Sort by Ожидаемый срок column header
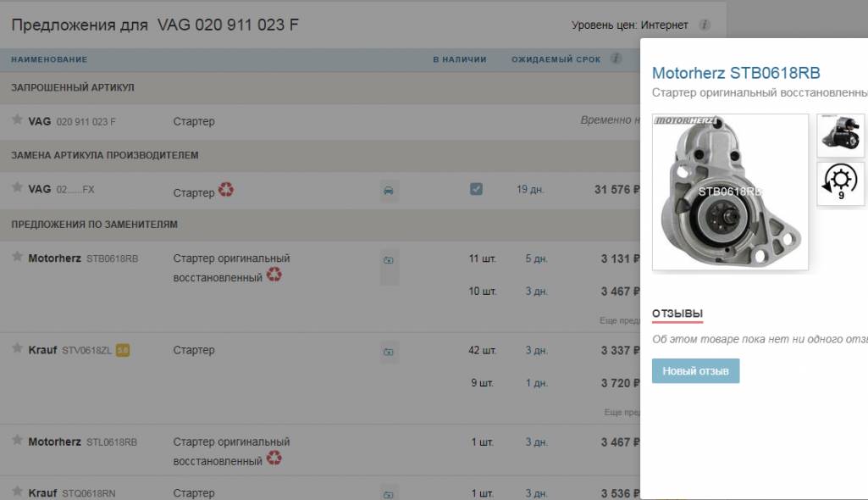 point(556,59)
